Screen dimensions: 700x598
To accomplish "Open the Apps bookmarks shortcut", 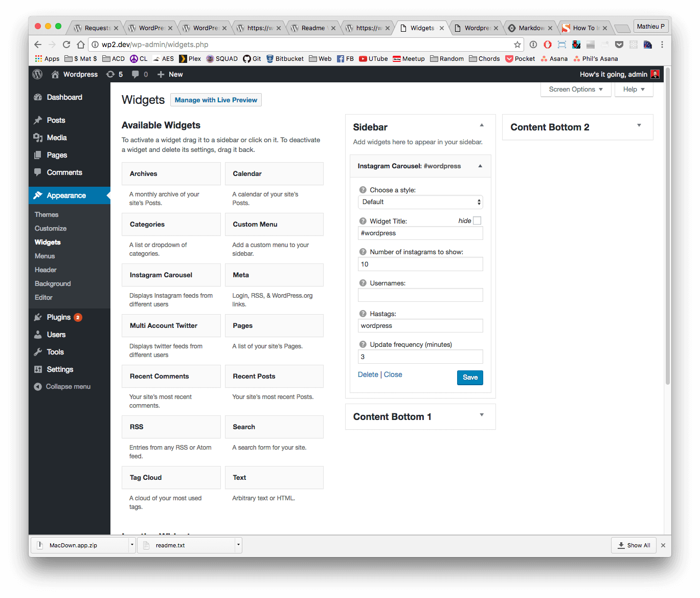I will [47, 59].
